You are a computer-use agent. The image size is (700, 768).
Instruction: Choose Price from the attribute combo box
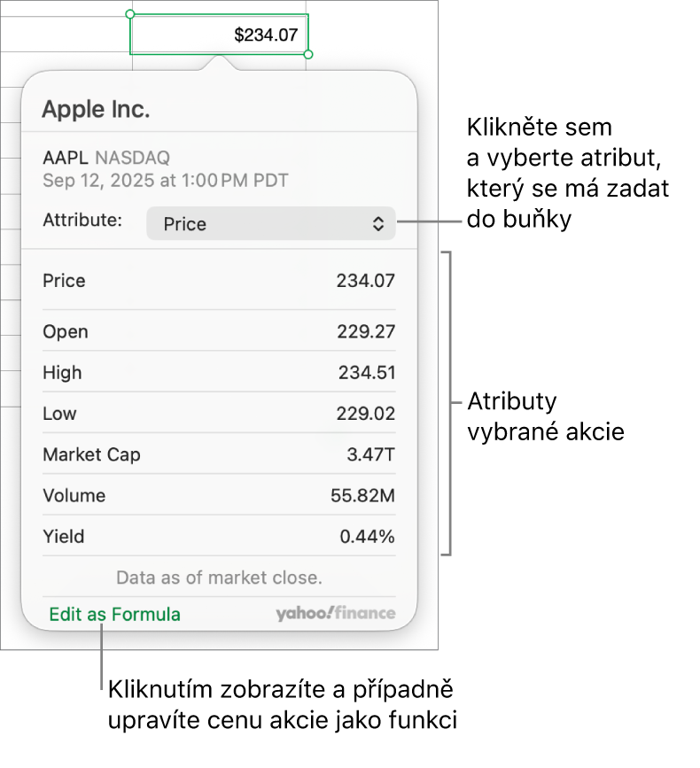click(x=270, y=223)
